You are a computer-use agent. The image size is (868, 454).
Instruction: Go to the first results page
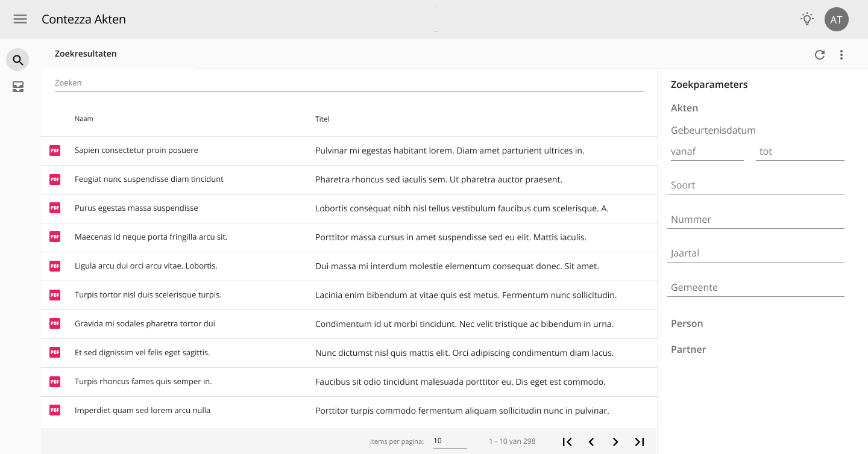point(567,441)
